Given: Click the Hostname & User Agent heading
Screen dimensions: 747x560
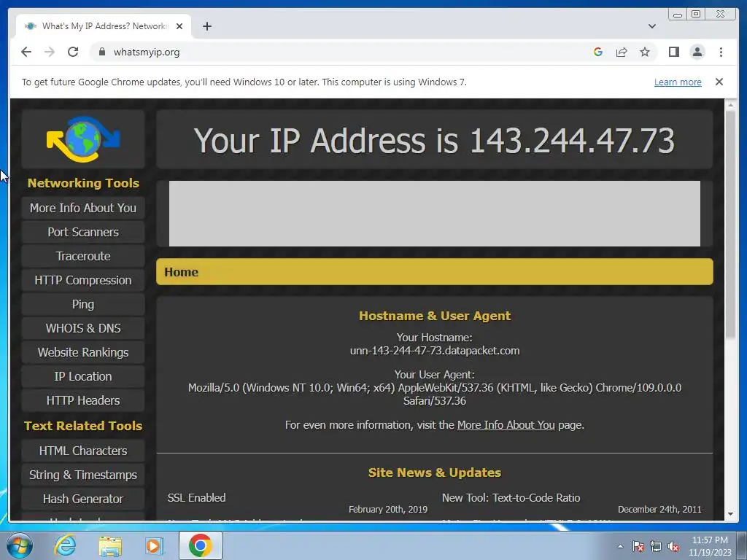Looking at the screenshot, I should point(435,316).
